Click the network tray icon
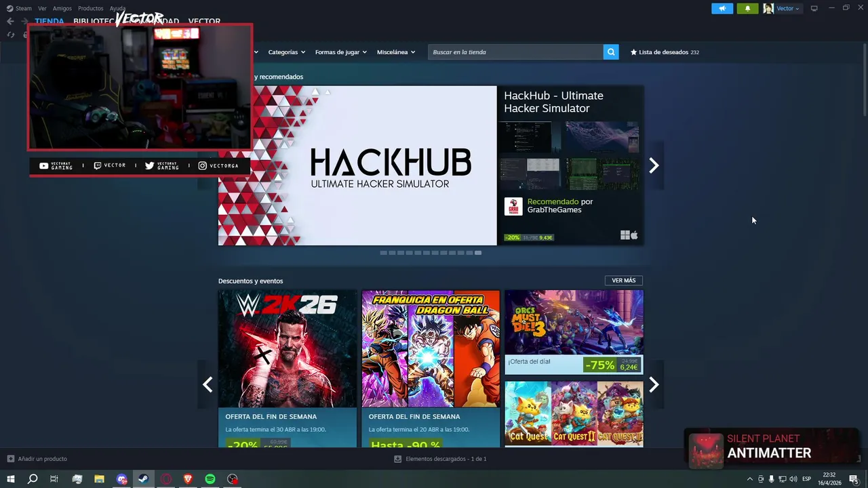Viewport: 868px width, 488px height. pos(782,479)
